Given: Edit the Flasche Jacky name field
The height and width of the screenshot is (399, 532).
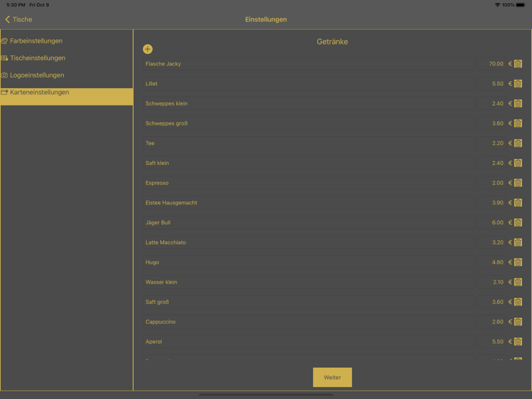Looking at the screenshot, I should click(x=309, y=64).
